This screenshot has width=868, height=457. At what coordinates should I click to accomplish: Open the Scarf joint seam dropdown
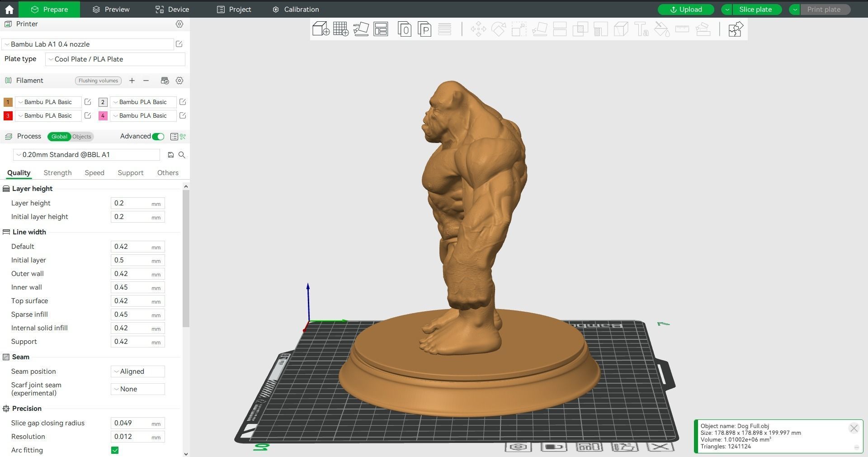[138, 389]
